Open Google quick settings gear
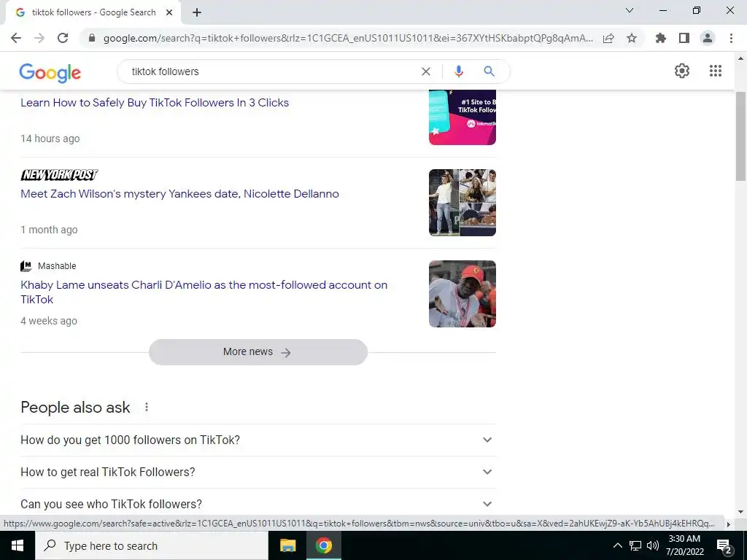This screenshot has width=747, height=560. tap(682, 71)
